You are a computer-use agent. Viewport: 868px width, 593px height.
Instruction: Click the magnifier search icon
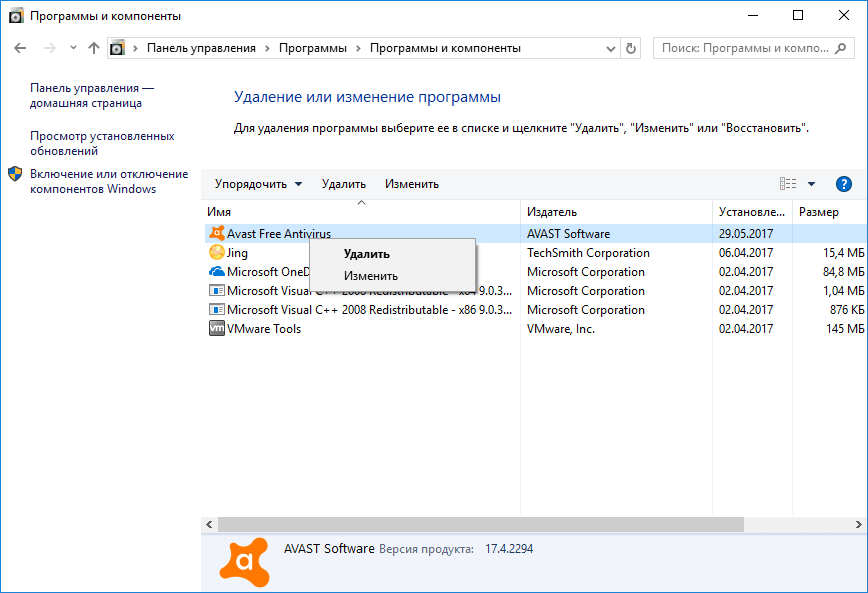pos(841,48)
